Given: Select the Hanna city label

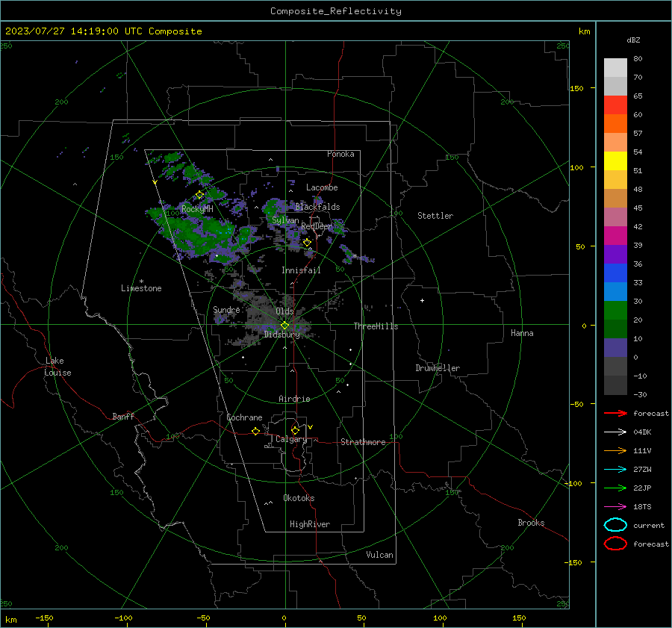Looking at the screenshot, I should 522,333.
